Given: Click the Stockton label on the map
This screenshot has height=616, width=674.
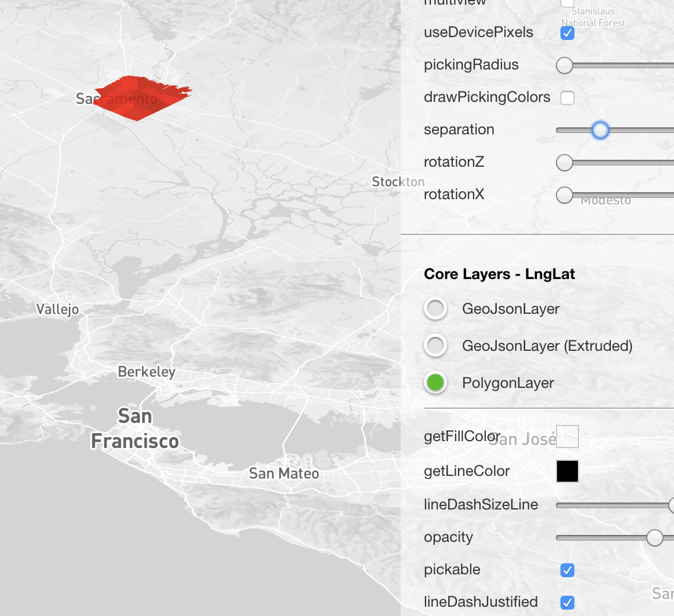Looking at the screenshot, I should coord(398,181).
